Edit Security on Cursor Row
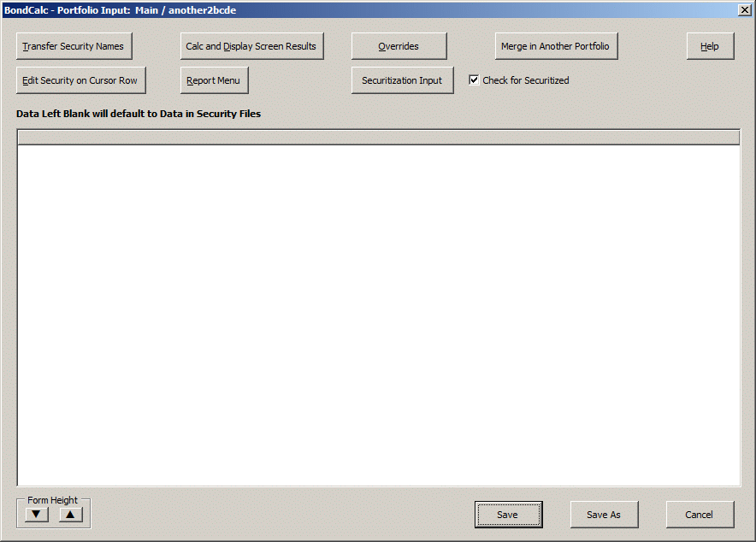Screen dimensions: 756x542 (x=80, y=80)
